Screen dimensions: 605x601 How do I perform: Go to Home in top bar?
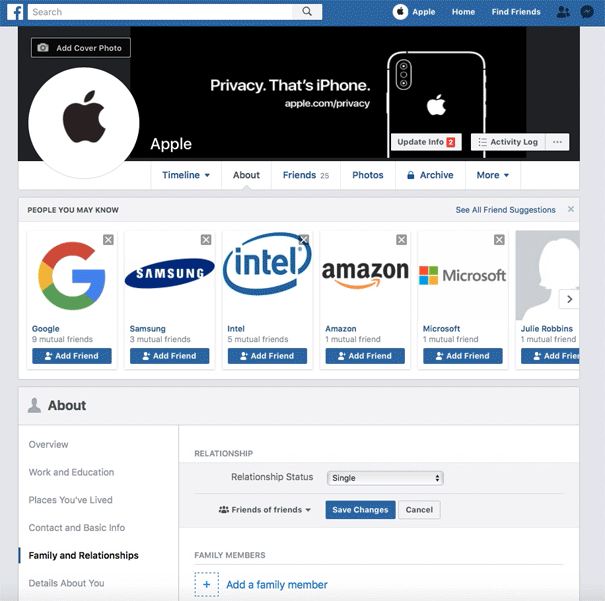coord(463,12)
